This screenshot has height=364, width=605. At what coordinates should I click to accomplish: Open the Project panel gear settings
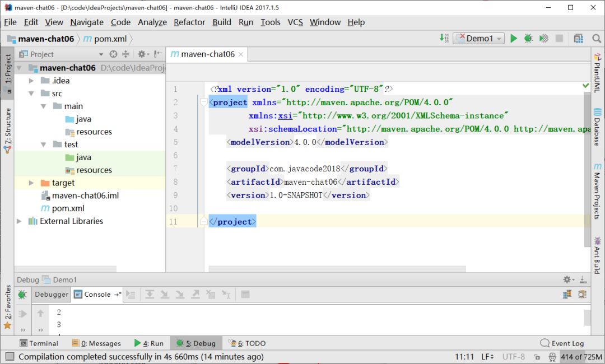click(142, 54)
